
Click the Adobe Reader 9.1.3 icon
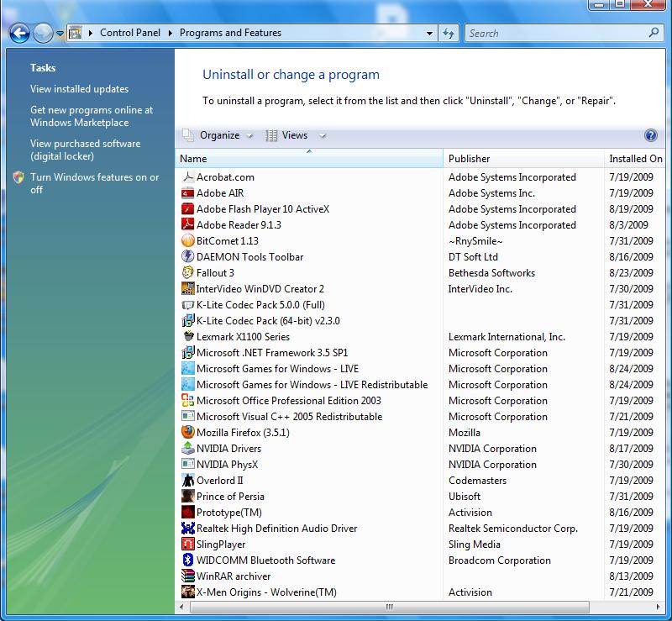[x=186, y=225]
